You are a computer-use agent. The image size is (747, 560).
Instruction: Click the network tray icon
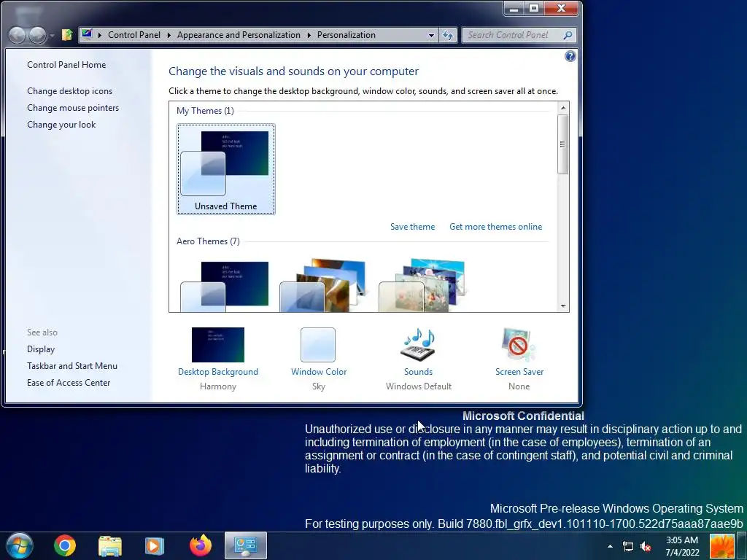(628, 546)
